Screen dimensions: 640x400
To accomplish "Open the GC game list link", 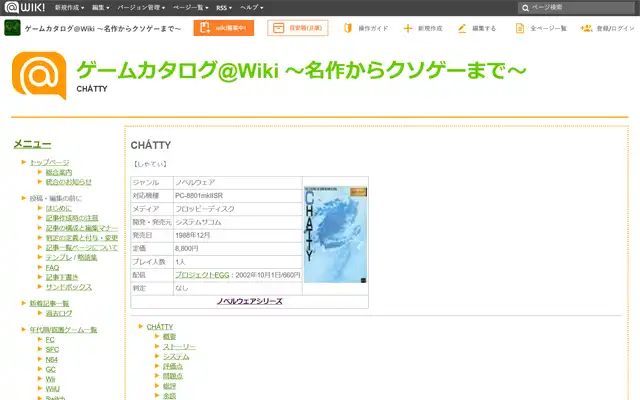I will [x=51, y=369].
